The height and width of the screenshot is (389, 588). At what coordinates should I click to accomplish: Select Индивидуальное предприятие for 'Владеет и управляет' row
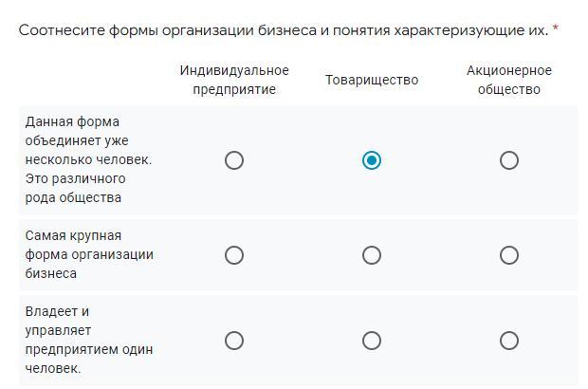[234, 341]
